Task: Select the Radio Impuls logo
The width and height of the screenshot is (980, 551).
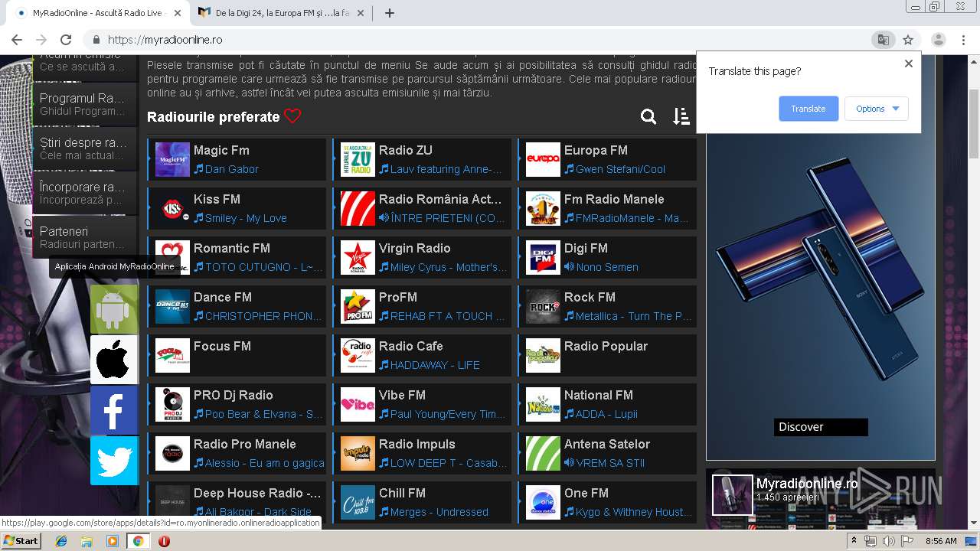Action: 358,453
